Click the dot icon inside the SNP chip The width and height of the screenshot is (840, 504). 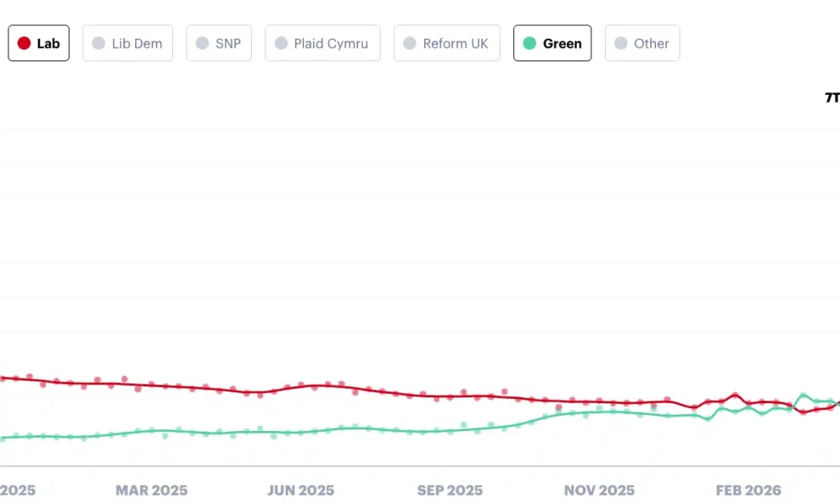click(x=200, y=43)
